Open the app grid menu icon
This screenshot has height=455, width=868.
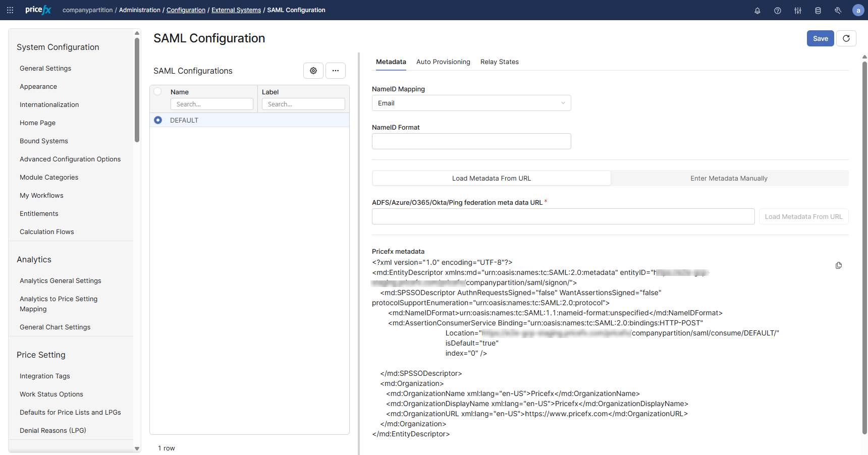[x=10, y=10]
